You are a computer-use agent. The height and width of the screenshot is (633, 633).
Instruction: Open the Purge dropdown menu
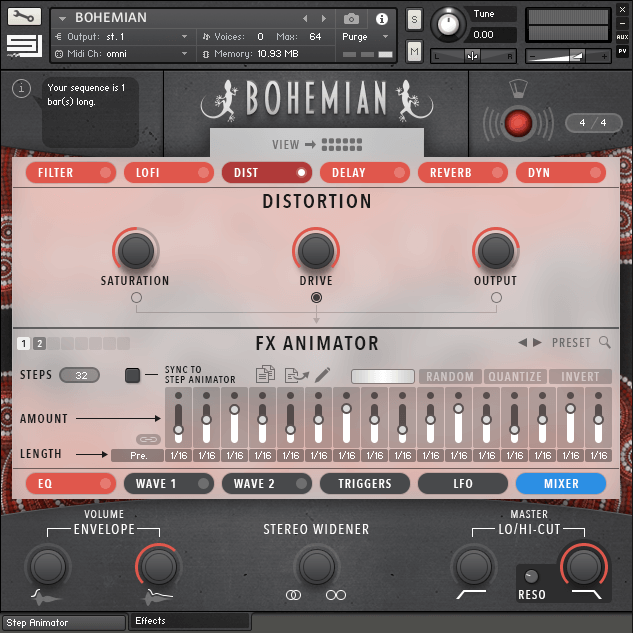(365, 37)
